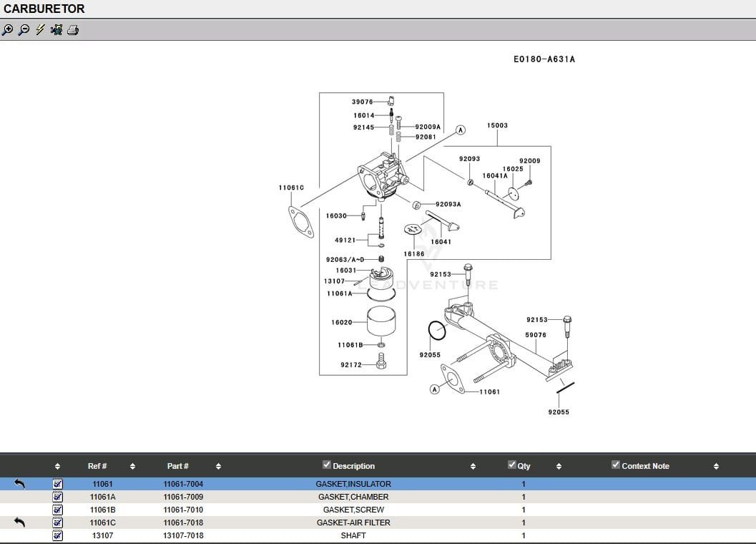Toggle the Context Note column checkbox
The height and width of the screenshot is (544, 756).
click(616, 465)
